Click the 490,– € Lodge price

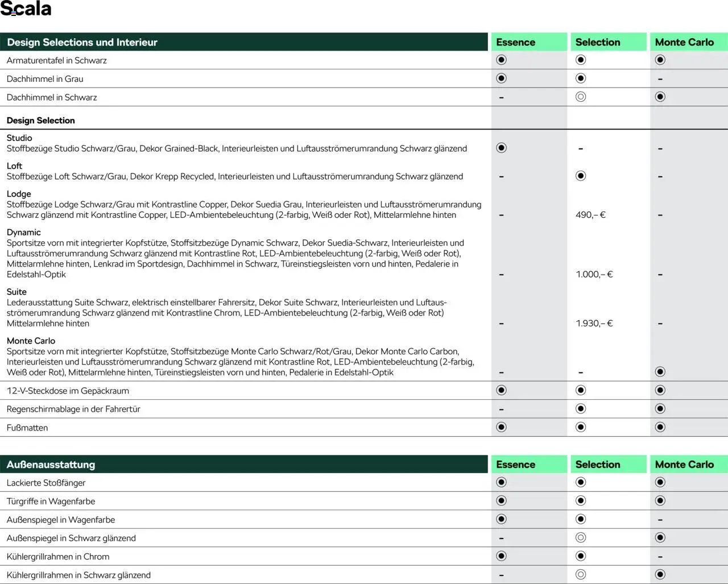[590, 215]
